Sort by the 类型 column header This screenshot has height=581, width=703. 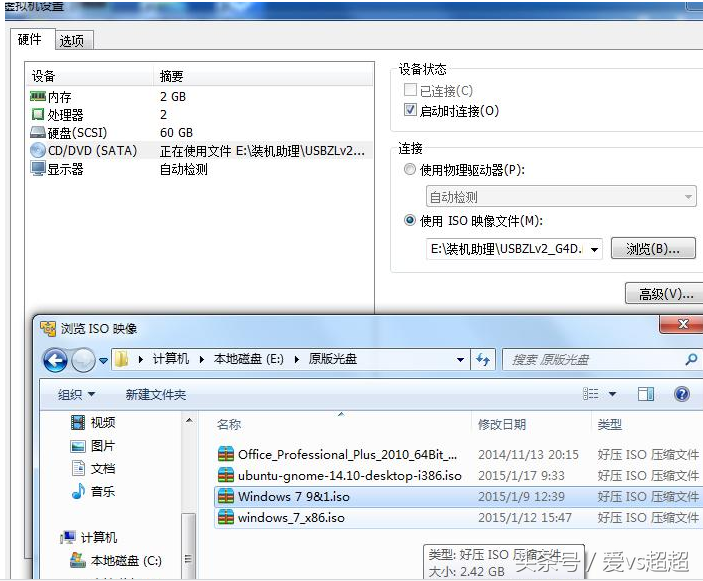click(609, 424)
